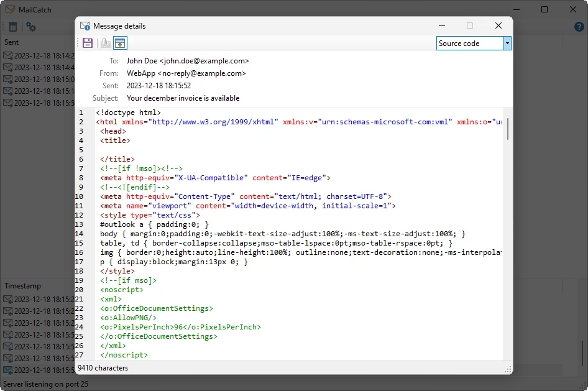Click the vertical scrollbar thumb in source view
This screenshot has width=588, height=391.
(x=508, y=129)
